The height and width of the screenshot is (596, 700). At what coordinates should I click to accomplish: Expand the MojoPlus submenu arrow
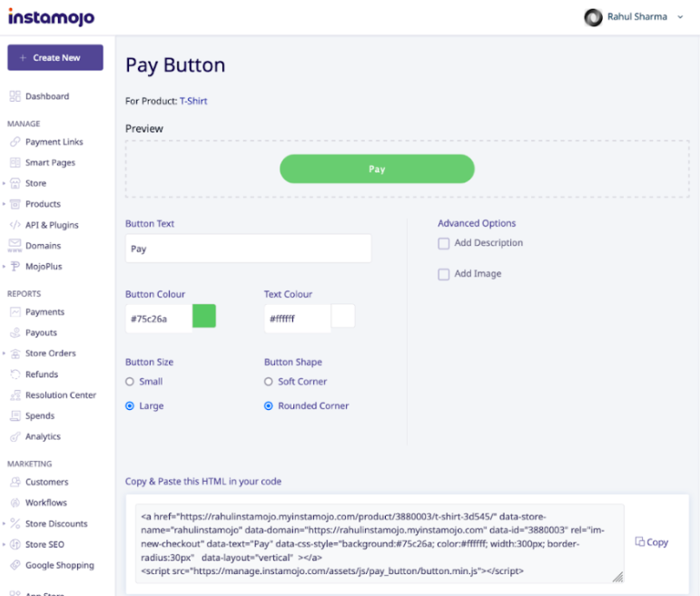coord(4,267)
